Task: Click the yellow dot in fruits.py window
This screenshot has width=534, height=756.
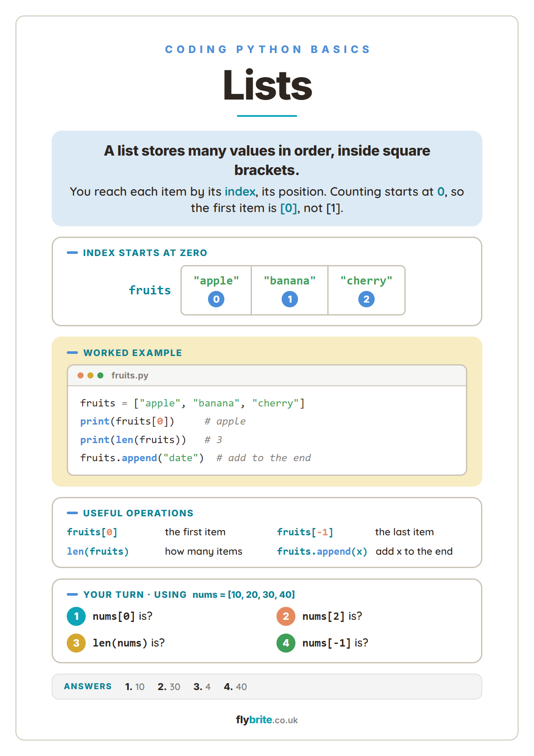Action: [x=90, y=375]
